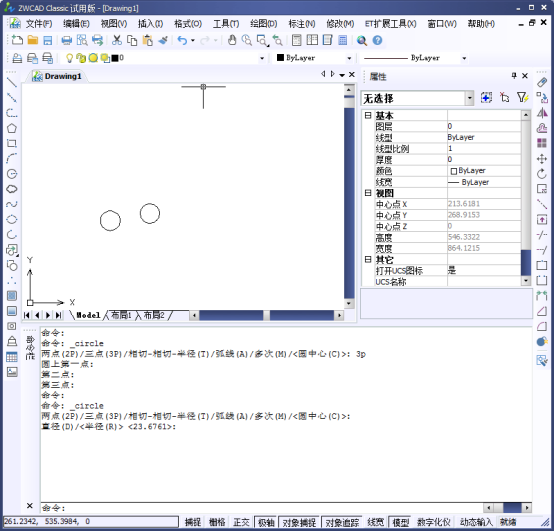Click the Undo arrow icon
The width and height of the screenshot is (554, 531).
click(x=182, y=40)
